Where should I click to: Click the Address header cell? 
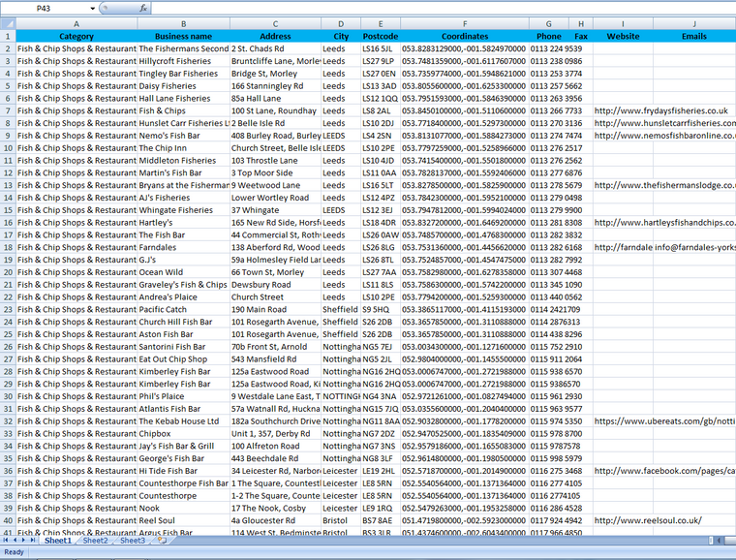[276, 36]
